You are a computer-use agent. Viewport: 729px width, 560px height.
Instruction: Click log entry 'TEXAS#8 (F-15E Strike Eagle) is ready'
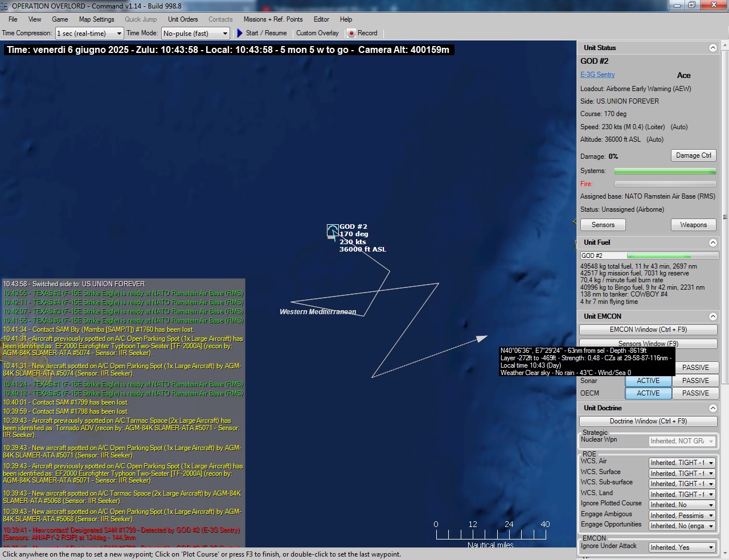(123, 293)
